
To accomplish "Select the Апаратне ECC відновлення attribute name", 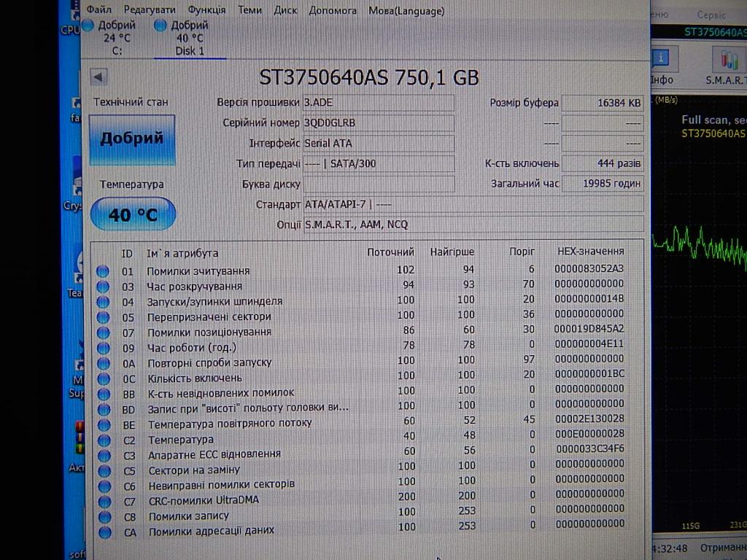I will coord(214,454).
